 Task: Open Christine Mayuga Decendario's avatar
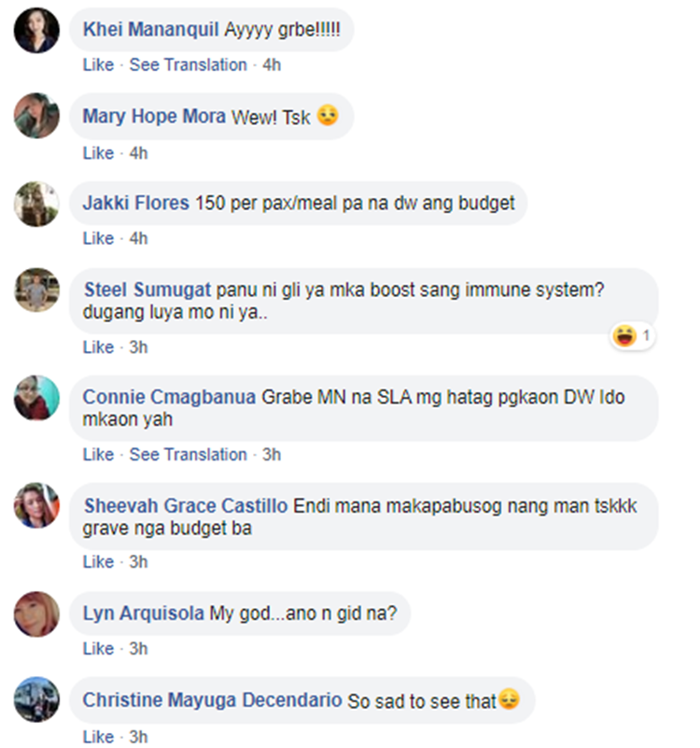click(x=36, y=699)
